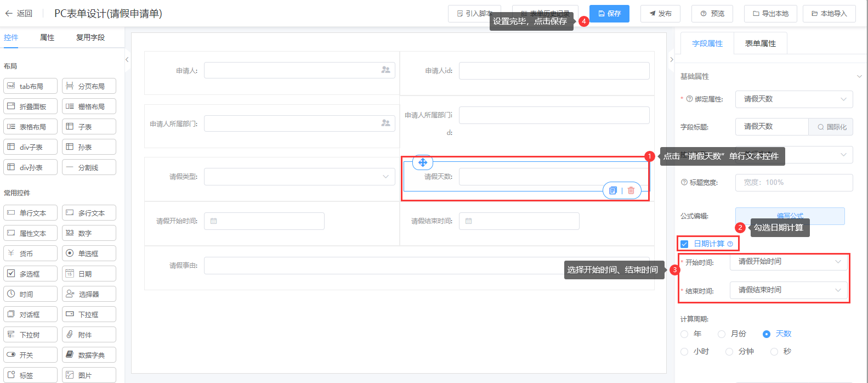Add a 多行文本 multi-line text control
Screen dimensions: 868x383
[89, 213]
